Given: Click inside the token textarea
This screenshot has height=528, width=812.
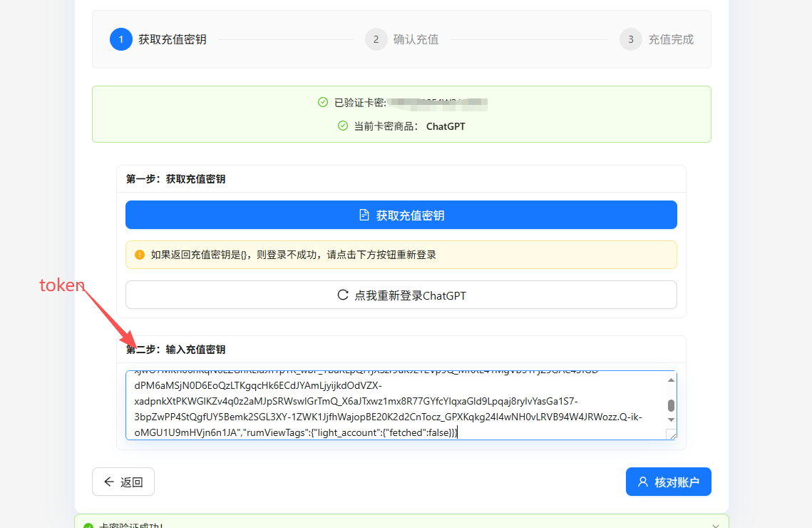Looking at the screenshot, I should [x=396, y=405].
